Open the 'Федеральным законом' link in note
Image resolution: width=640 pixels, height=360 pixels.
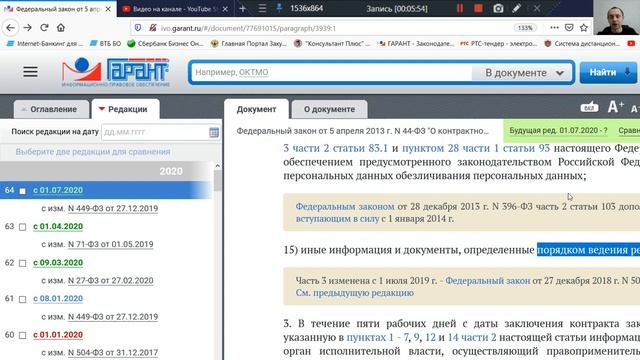point(345,207)
